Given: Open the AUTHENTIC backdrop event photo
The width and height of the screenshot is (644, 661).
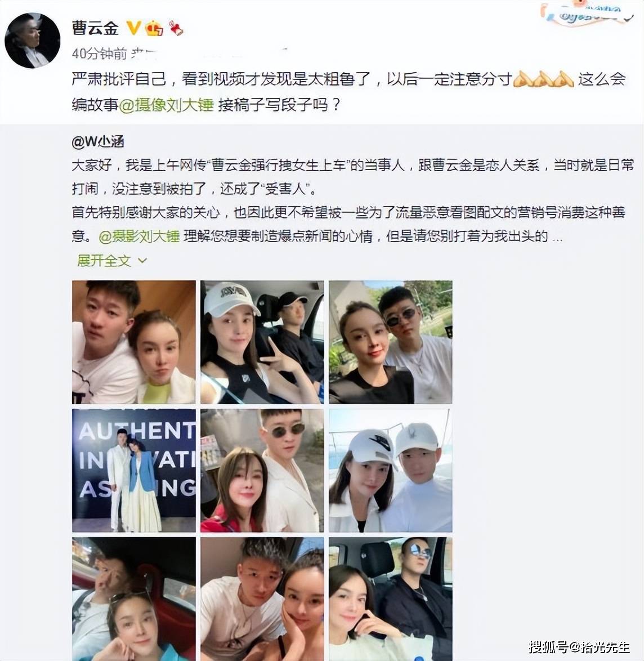Looking at the screenshot, I should pos(134,471).
